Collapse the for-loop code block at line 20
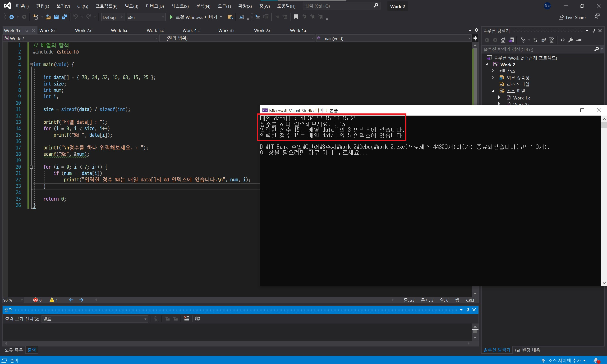The height and width of the screenshot is (364, 607). point(31,167)
